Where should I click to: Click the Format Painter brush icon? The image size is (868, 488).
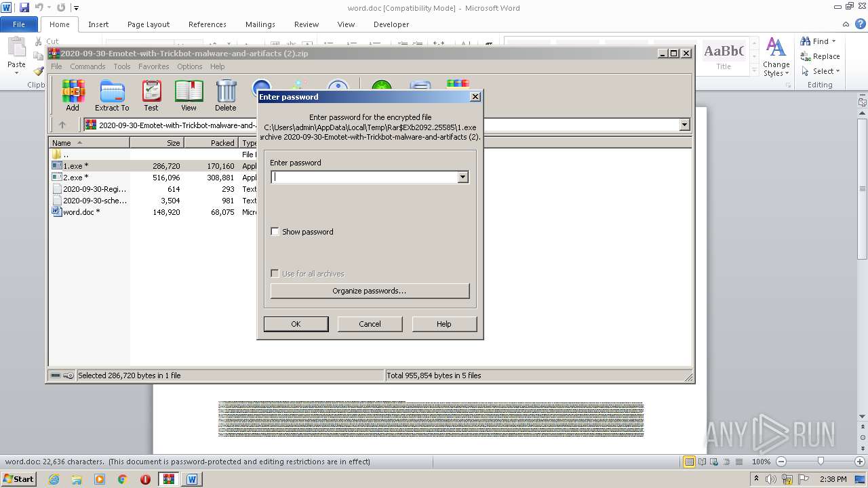coord(38,70)
